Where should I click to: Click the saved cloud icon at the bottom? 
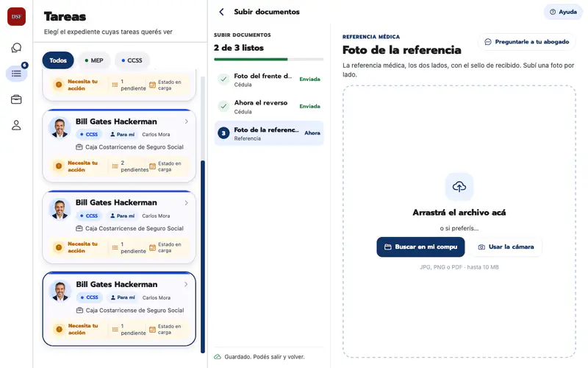pyautogui.click(x=218, y=357)
